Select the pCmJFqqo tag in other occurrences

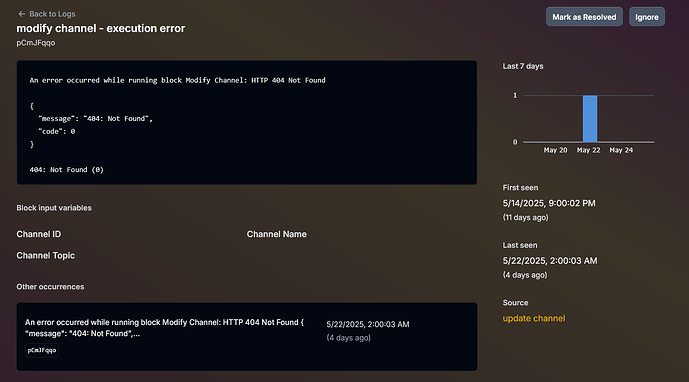[42, 350]
